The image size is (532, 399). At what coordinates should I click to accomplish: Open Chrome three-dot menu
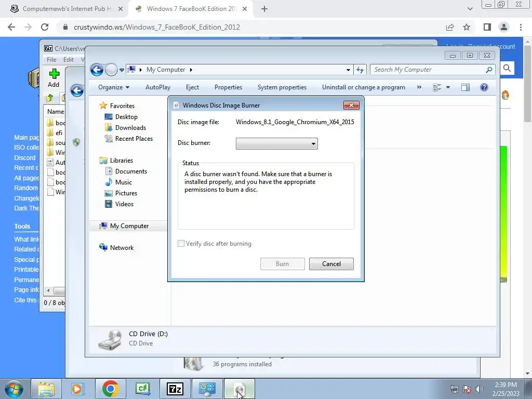point(521,27)
